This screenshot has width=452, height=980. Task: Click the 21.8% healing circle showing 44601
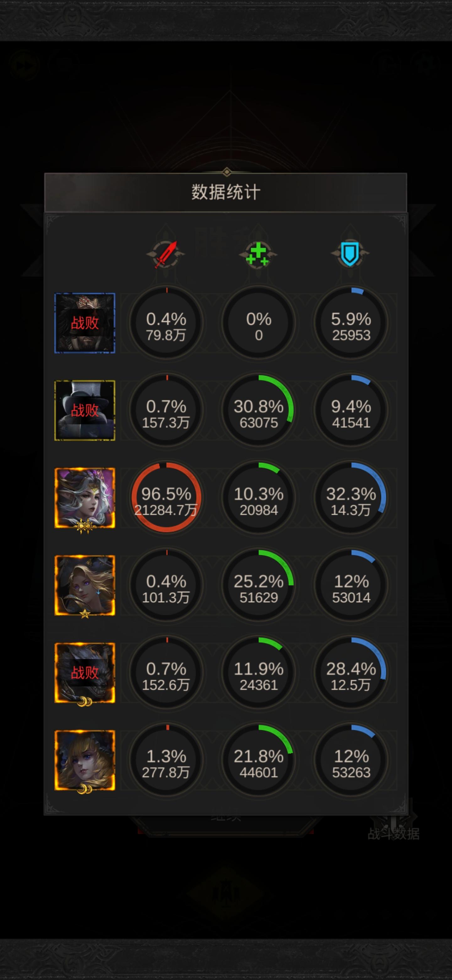(259, 760)
